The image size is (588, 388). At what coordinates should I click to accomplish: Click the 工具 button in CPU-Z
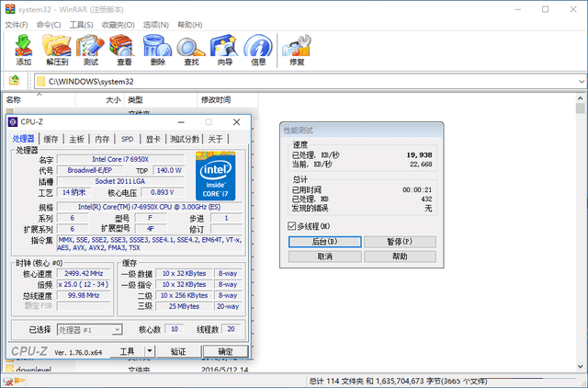pyautogui.click(x=128, y=351)
